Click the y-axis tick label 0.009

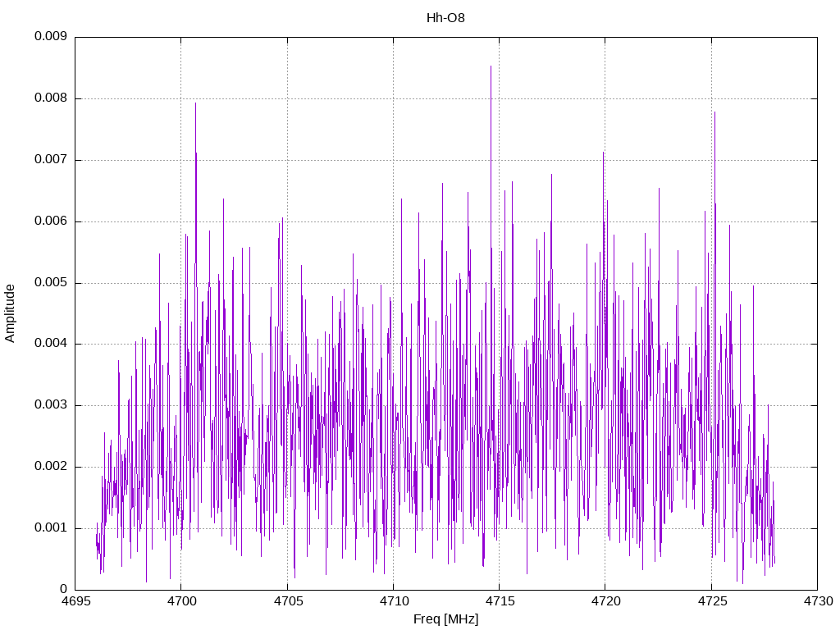point(51,36)
